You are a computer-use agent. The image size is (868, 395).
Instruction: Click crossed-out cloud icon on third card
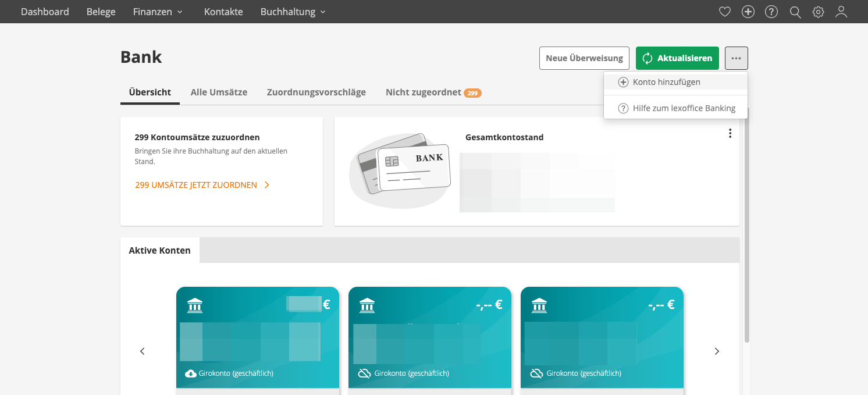[x=536, y=373]
